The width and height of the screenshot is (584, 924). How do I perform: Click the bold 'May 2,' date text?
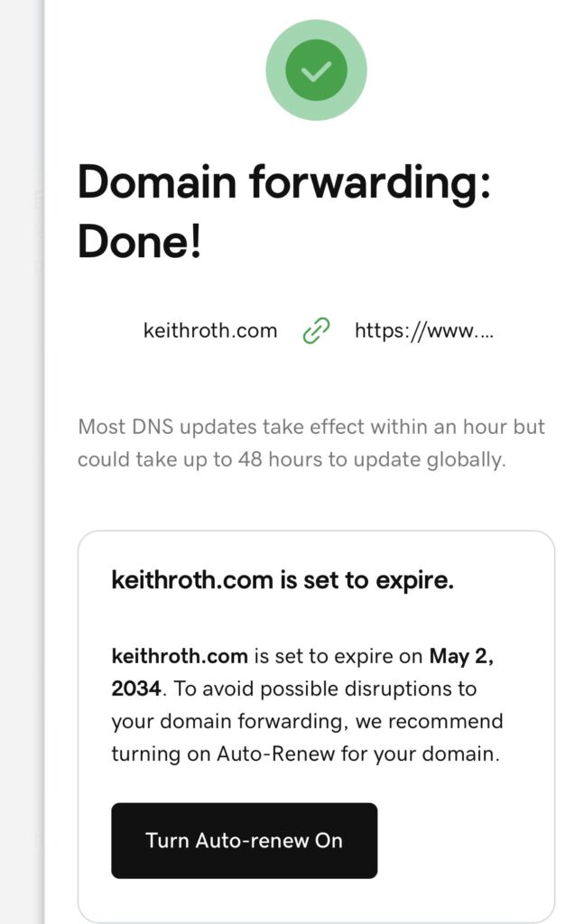(461, 657)
